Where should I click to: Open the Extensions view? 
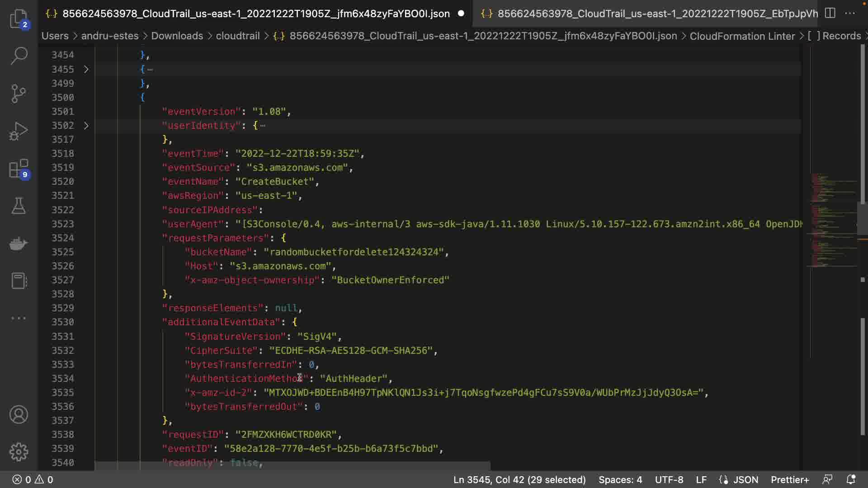click(x=19, y=169)
